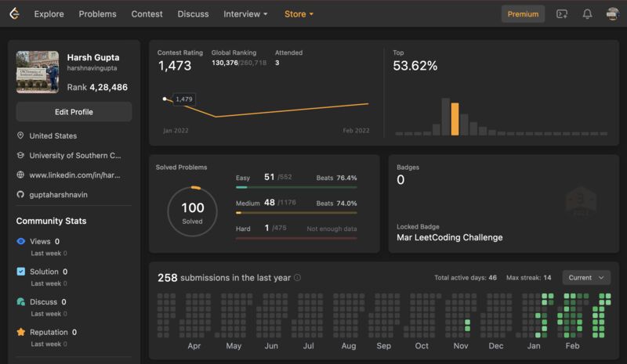This screenshot has width=627, height=364.
Task: Click the Solution checkmark icon
Action: tap(21, 272)
